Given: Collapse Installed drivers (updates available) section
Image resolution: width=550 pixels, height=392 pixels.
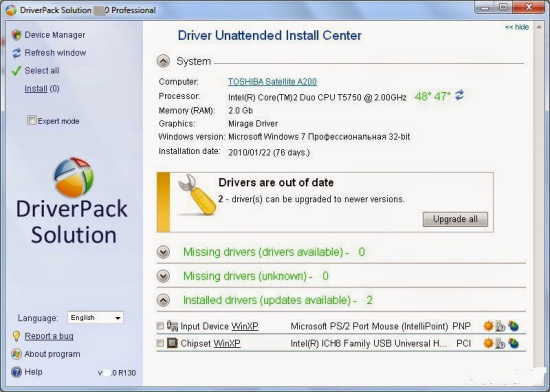Looking at the screenshot, I should tap(163, 300).
